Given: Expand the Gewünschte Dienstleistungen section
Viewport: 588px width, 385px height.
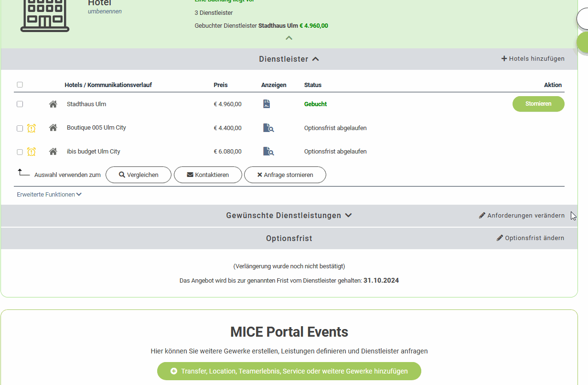Looking at the screenshot, I should [289, 216].
